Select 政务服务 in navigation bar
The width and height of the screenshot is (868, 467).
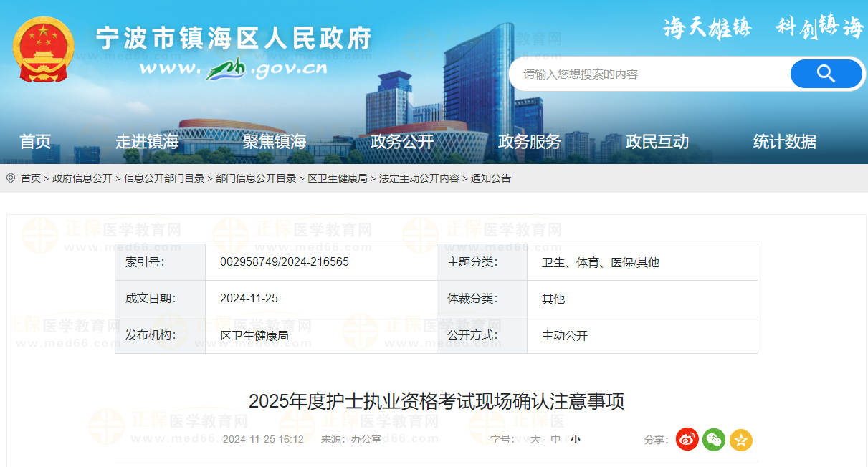[530, 142]
